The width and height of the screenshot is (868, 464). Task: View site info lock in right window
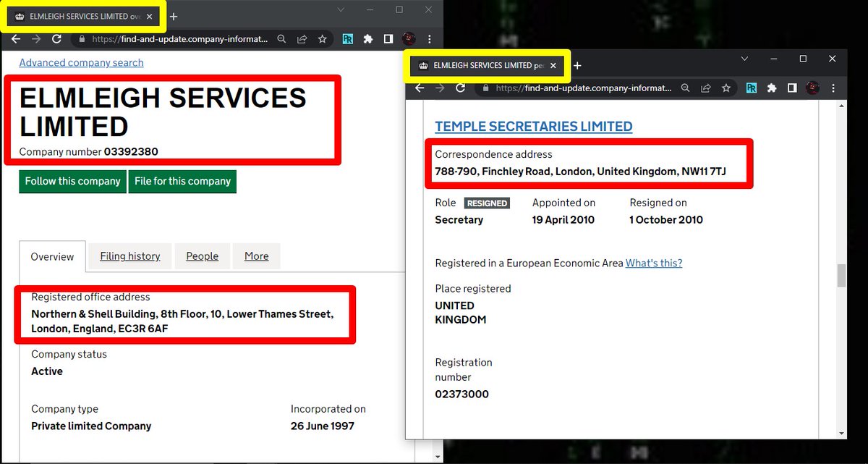point(485,88)
